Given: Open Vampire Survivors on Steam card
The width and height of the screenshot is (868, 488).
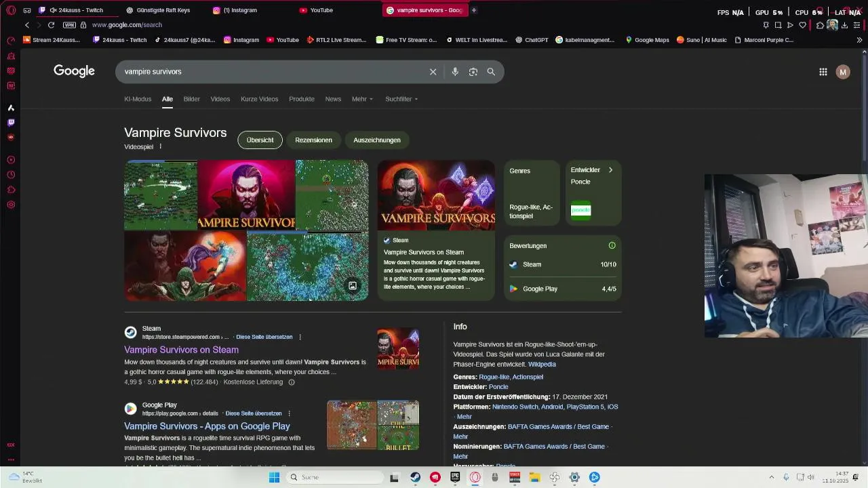Looking at the screenshot, I should (x=436, y=230).
